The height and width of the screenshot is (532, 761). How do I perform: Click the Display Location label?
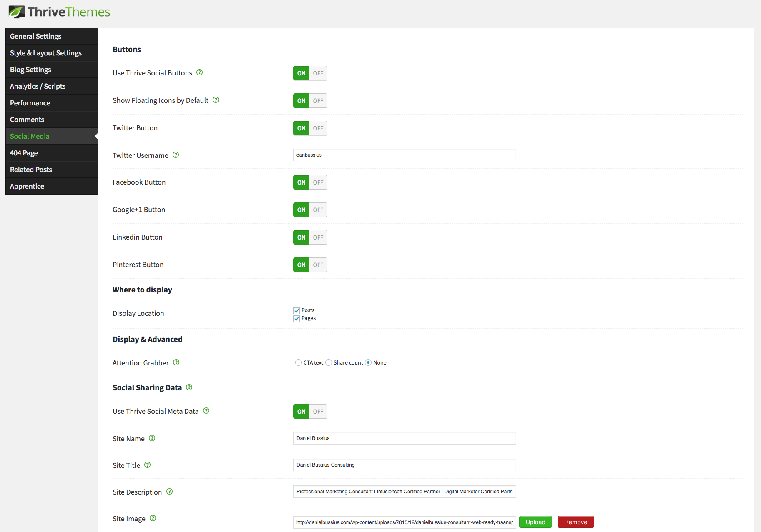coord(138,313)
